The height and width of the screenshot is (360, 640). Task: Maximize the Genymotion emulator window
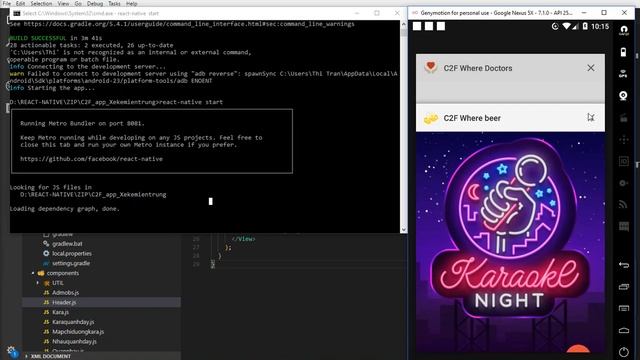click(604, 13)
